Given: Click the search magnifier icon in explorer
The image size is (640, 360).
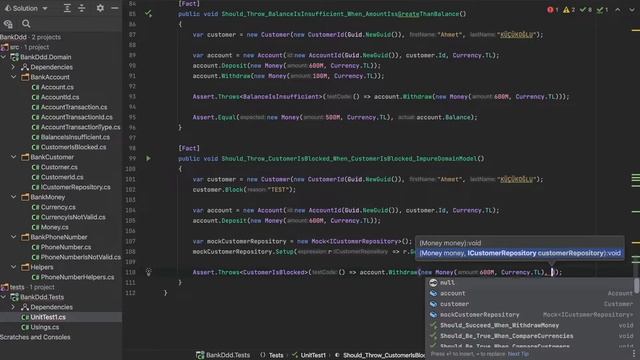Looking at the screenshot, I should [26, 24].
